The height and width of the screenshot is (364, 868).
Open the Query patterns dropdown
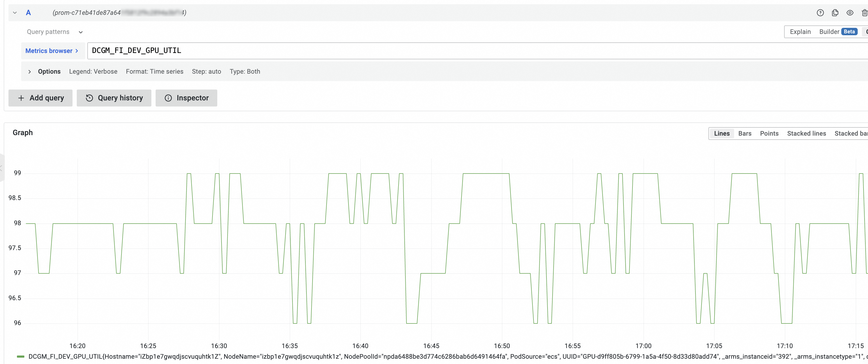[55, 32]
